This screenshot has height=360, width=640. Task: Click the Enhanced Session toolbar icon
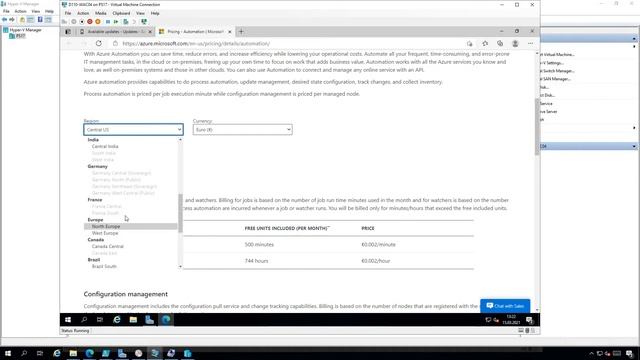(x=144, y=22)
